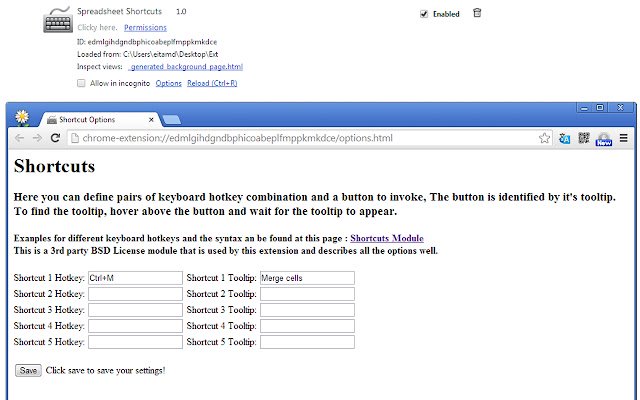Open the Permissions link
Screen dimensions: 640x400
click(145, 27)
